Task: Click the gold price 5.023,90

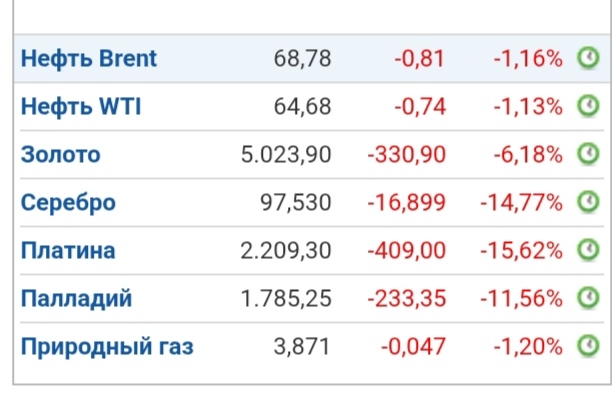Action: [286, 155]
